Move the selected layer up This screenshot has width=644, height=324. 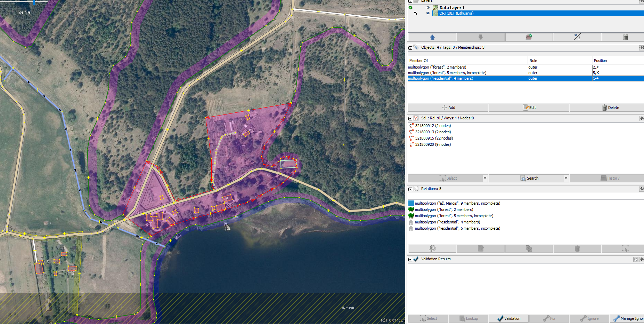[432, 37]
